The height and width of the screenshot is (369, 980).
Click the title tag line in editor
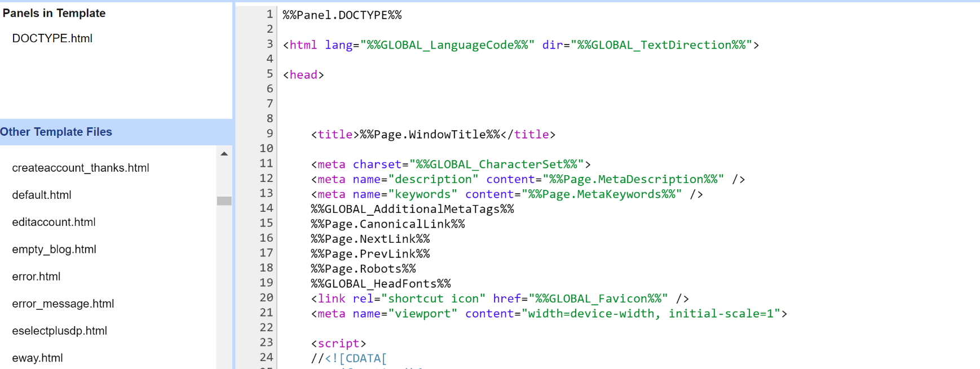[432, 135]
